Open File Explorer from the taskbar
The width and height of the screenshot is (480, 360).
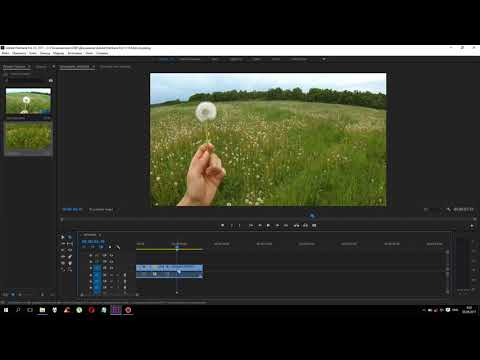coord(42,310)
